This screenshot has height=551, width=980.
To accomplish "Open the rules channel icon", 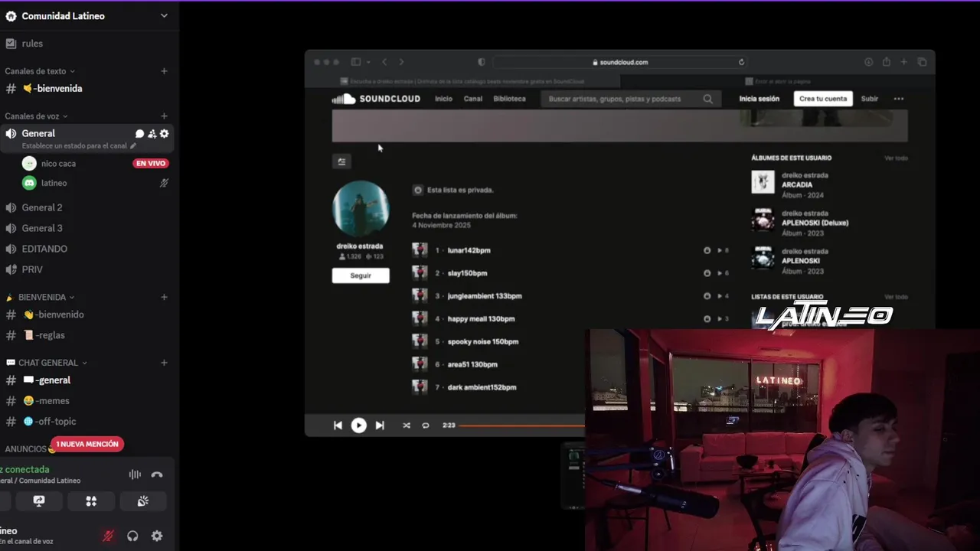I will click(11, 44).
